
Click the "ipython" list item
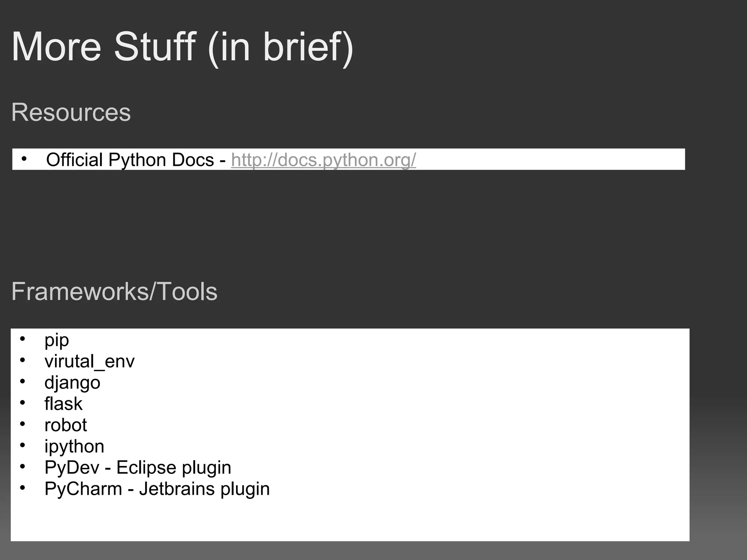tap(74, 447)
